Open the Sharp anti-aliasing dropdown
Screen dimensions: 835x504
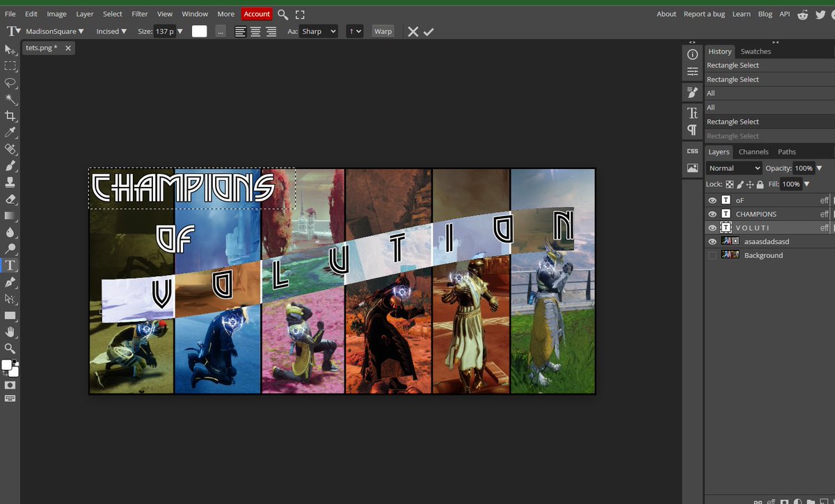(x=318, y=31)
